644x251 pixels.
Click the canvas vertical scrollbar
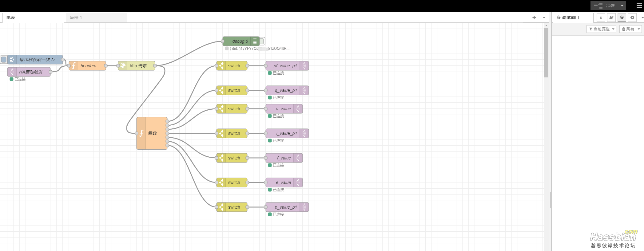point(546,53)
